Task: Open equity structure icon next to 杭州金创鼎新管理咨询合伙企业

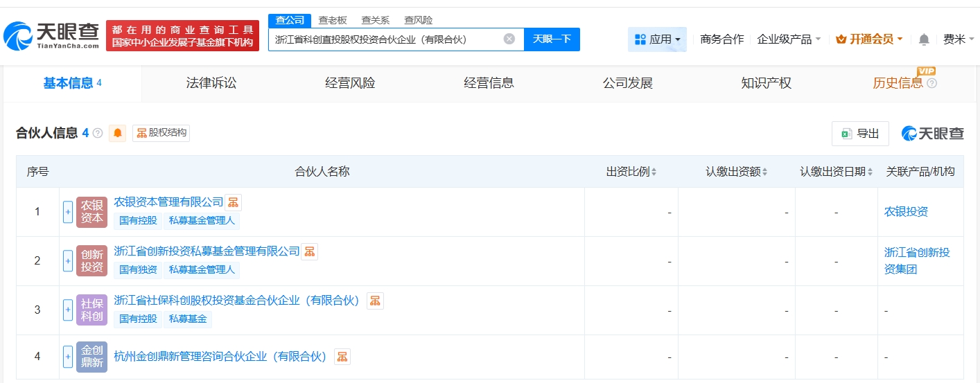Action: click(342, 357)
